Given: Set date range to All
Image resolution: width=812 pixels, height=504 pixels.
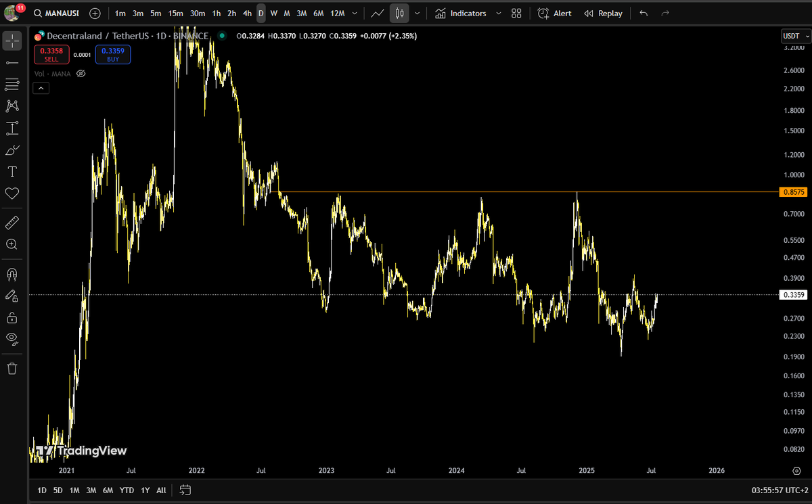Looking at the screenshot, I should pos(161,490).
